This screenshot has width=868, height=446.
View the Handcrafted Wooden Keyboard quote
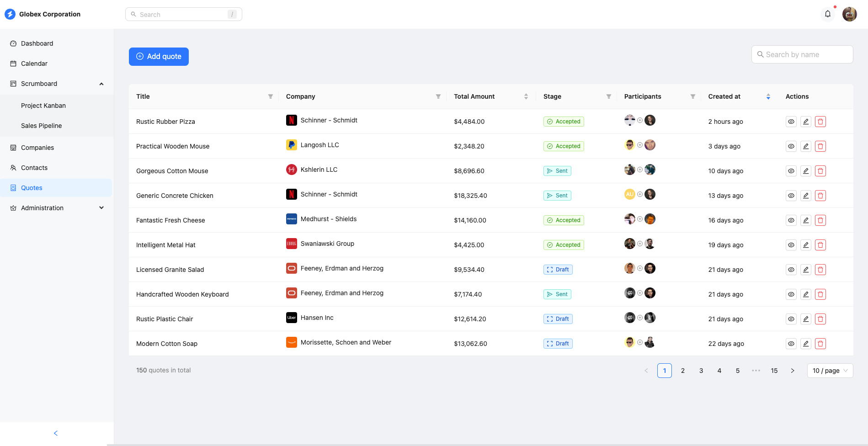coord(791,294)
